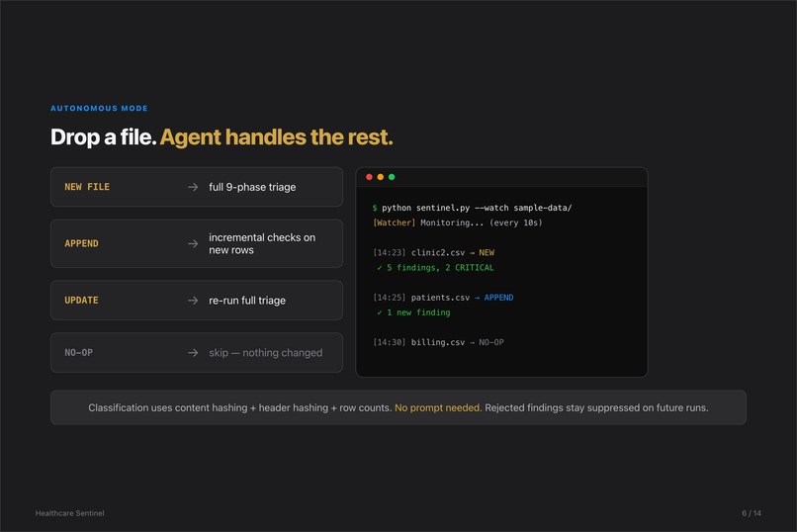Click '5 findings, 2 CRITICAL' line
The image size is (797, 532).
click(x=436, y=268)
